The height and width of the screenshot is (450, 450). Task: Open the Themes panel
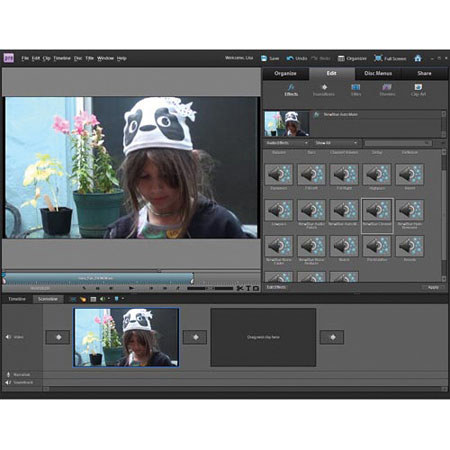(x=387, y=90)
